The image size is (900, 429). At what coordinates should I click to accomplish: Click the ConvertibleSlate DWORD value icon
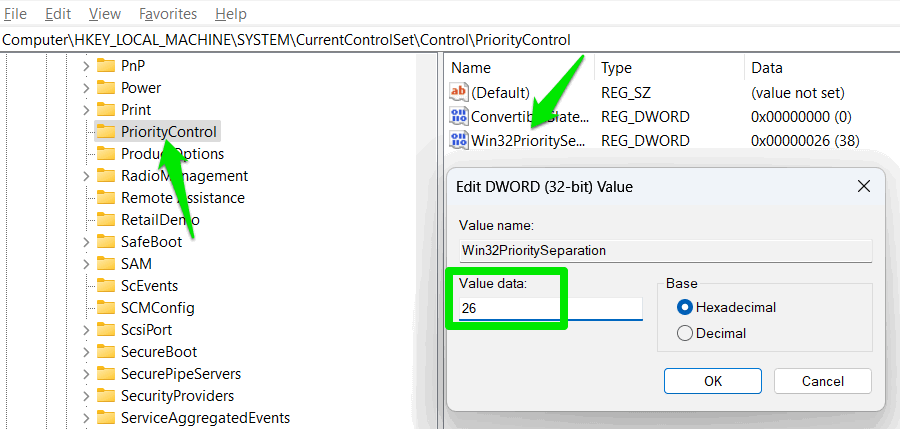[x=460, y=116]
